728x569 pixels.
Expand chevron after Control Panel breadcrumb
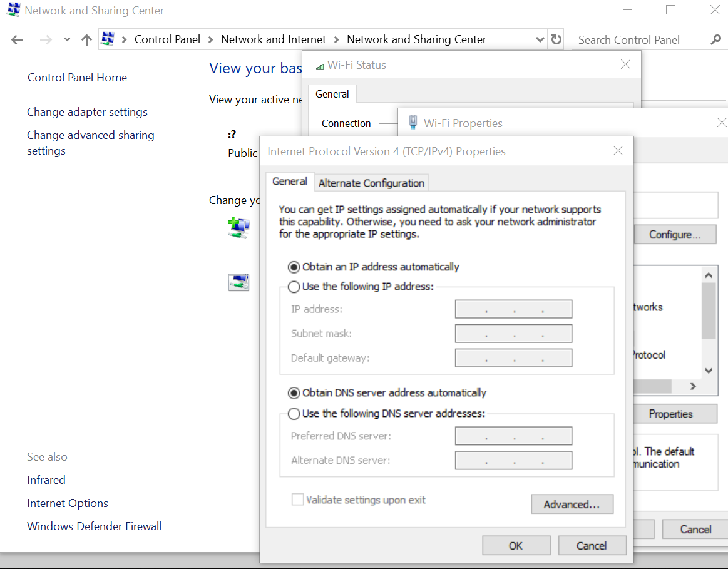tap(211, 40)
